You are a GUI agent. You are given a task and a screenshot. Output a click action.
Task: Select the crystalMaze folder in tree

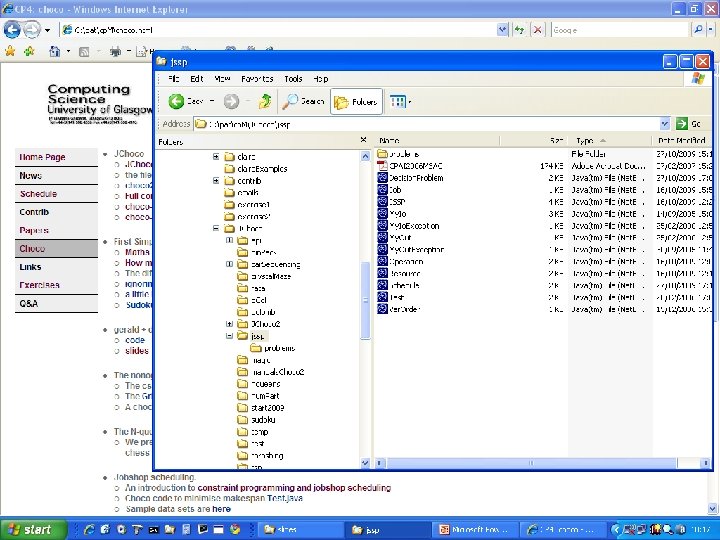(271, 276)
